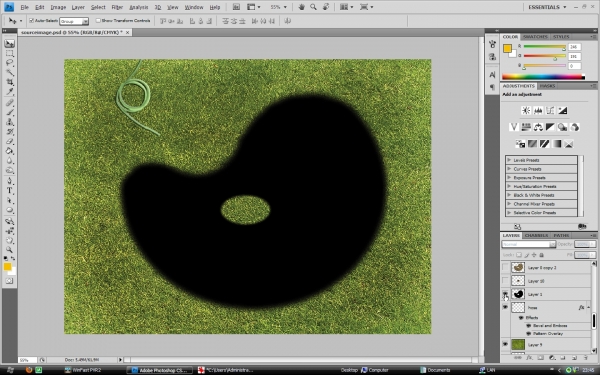
Task: Select the Paint Bucket tool
Action: coord(10,151)
